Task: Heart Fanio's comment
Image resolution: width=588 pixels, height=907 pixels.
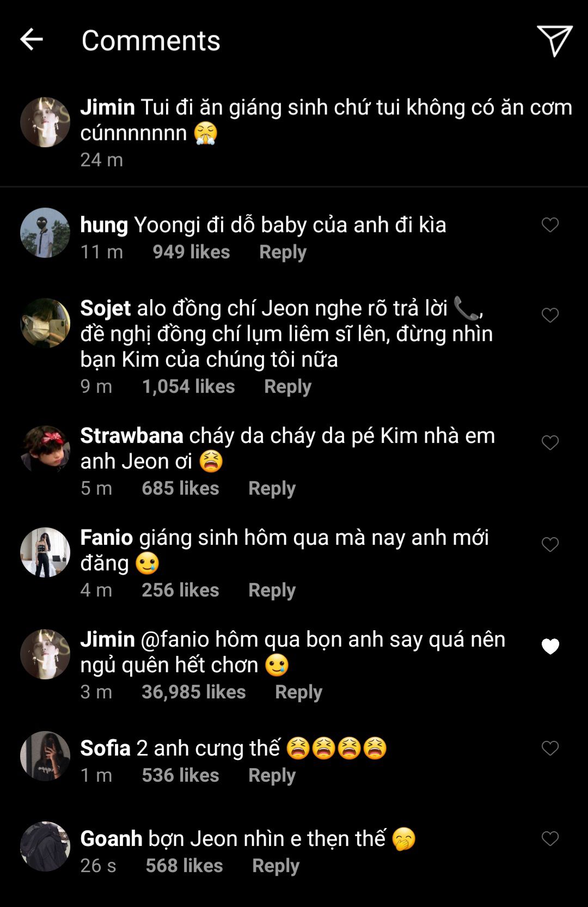Action: [x=550, y=544]
